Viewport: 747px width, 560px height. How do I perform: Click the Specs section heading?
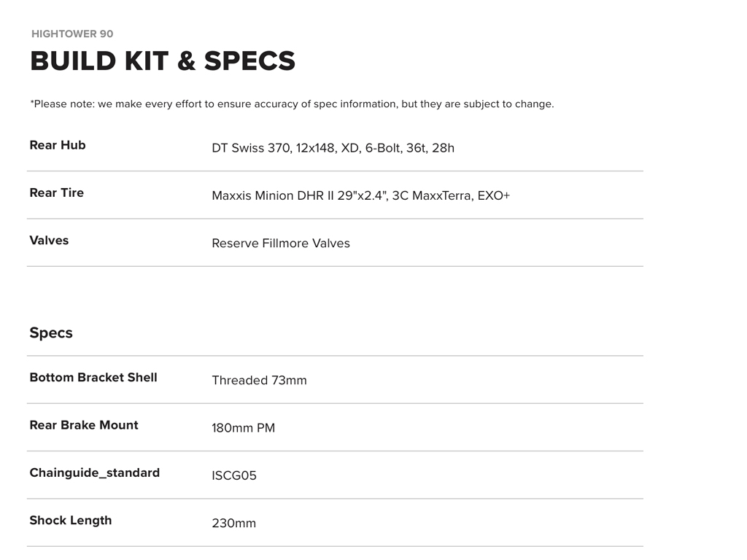tap(51, 332)
